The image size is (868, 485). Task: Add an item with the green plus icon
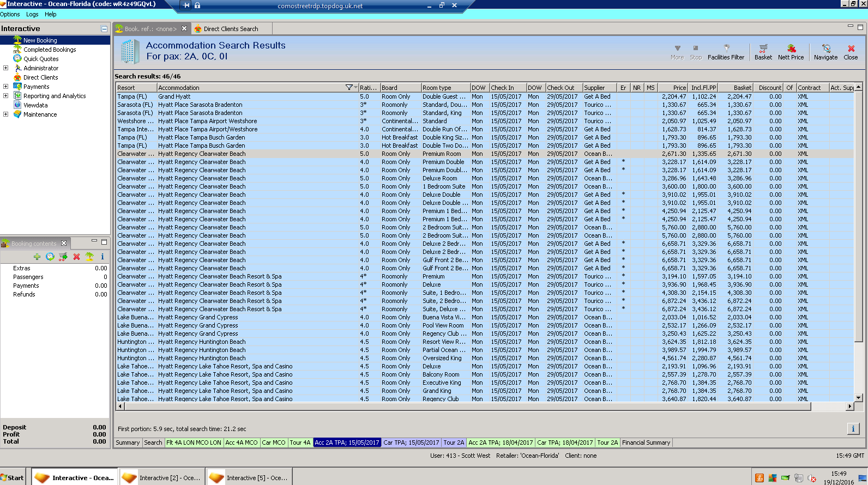coord(37,257)
